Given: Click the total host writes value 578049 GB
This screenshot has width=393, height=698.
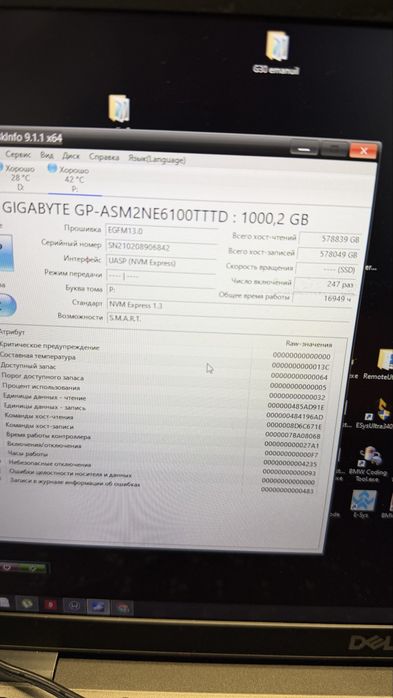Looking at the screenshot, I should pos(328,255).
